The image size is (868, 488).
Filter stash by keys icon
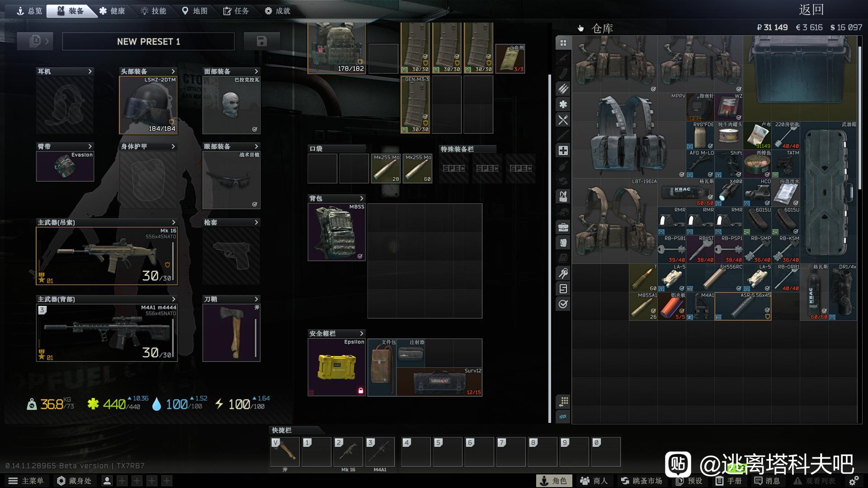[563, 273]
